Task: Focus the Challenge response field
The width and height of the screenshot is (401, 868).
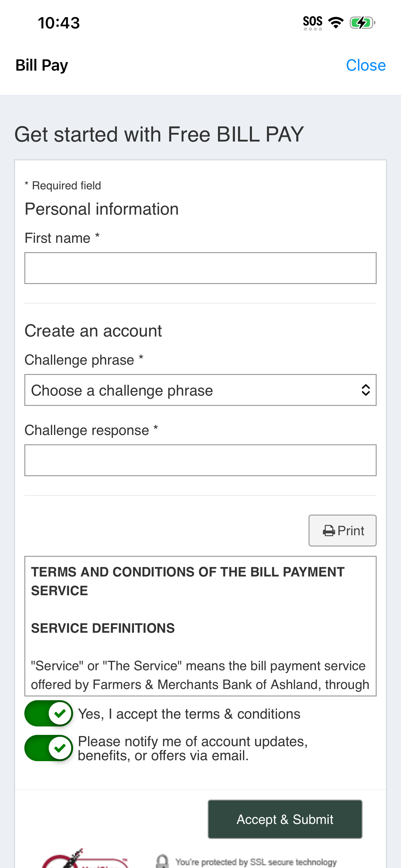Action: coord(200,460)
